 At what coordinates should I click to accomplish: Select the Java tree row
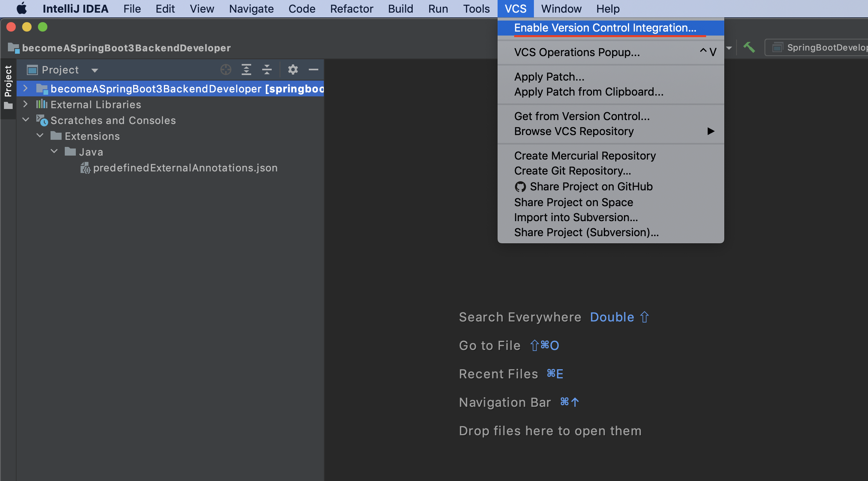tap(170, 152)
